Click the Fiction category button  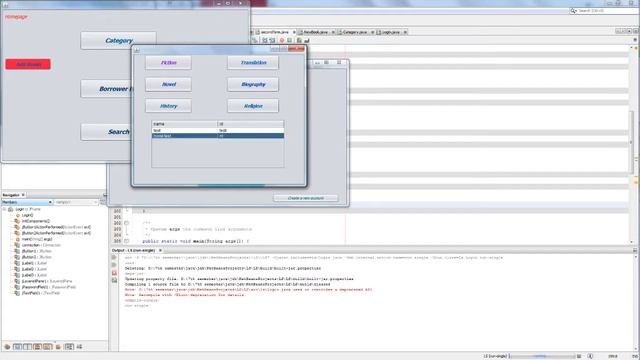tap(168, 62)
